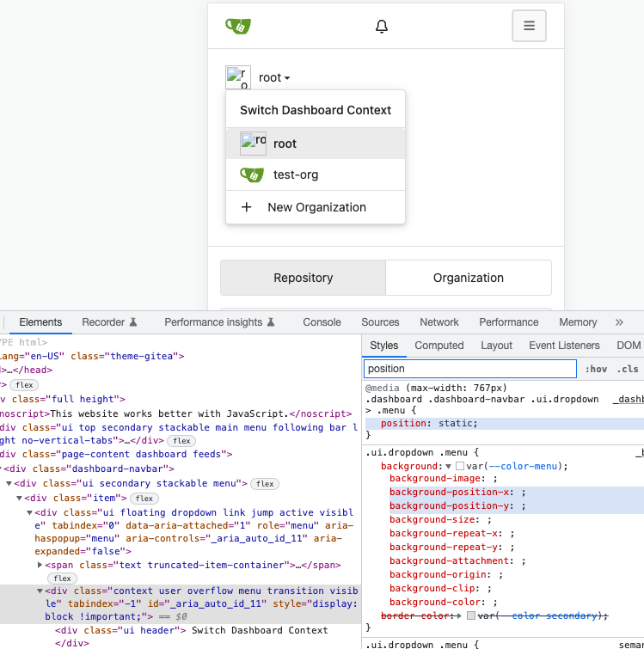Click the plus icon beside New Organization
The height and width of the screenshot is (649, 644).
coord(246,207)
